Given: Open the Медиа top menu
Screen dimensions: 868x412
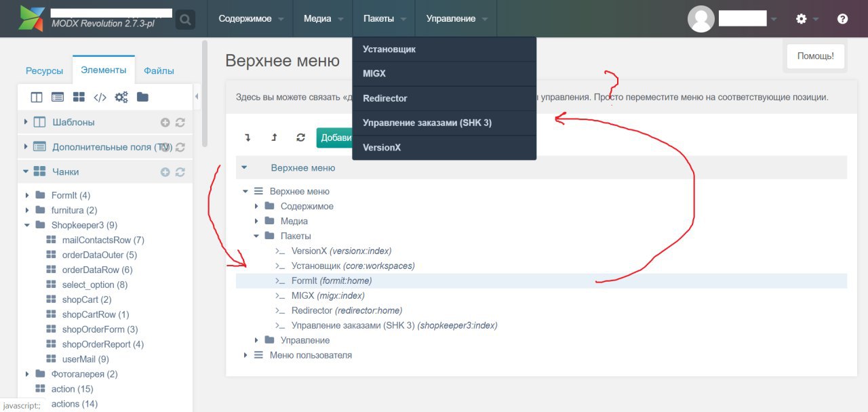Looking at the screenshot, I should pos(323,19).
